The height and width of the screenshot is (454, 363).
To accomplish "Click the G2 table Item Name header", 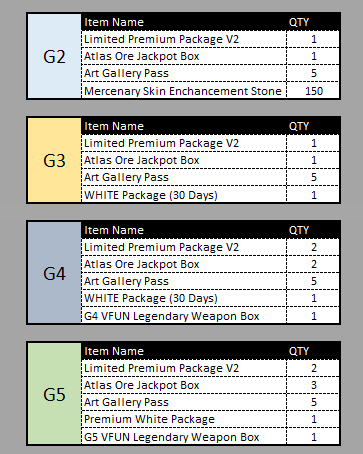I will tap(114, 22).
